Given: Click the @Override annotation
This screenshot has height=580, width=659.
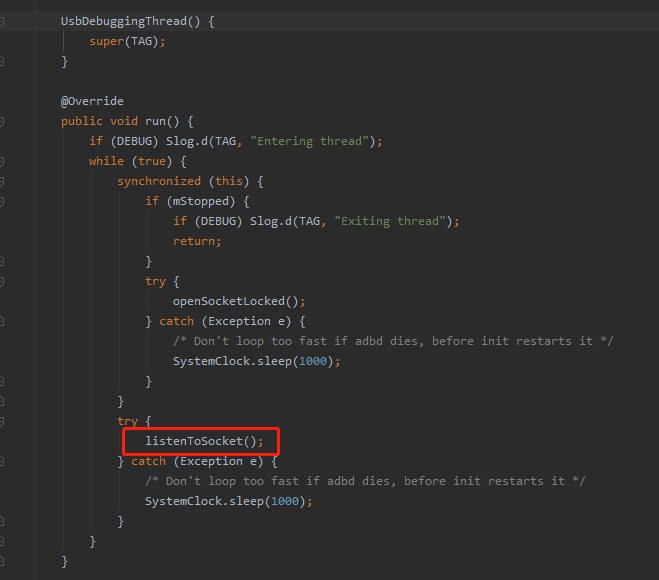Looking at the screenshot, I should pos(92,101).
